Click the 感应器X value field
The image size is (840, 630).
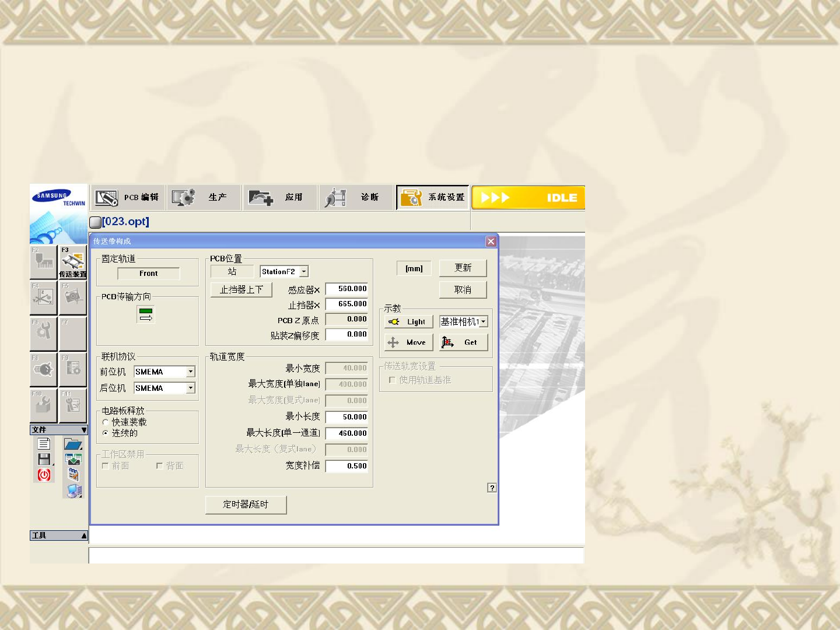tap(347, 289)
